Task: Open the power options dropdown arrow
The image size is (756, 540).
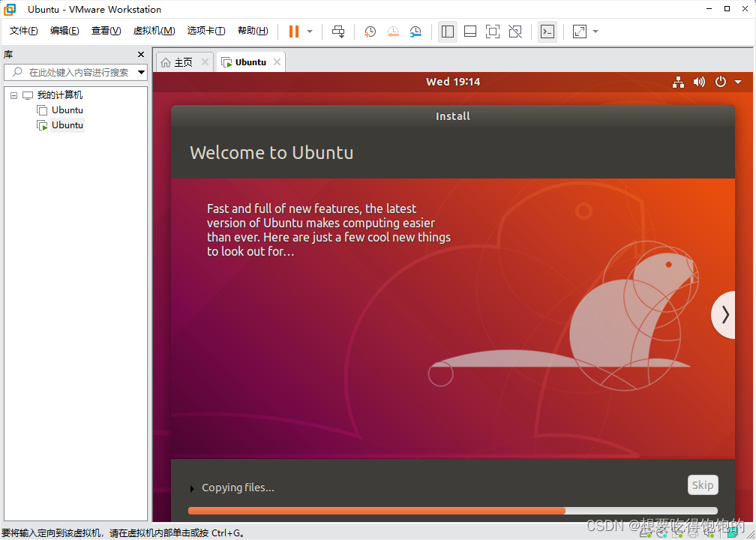Action: (310, 31)
